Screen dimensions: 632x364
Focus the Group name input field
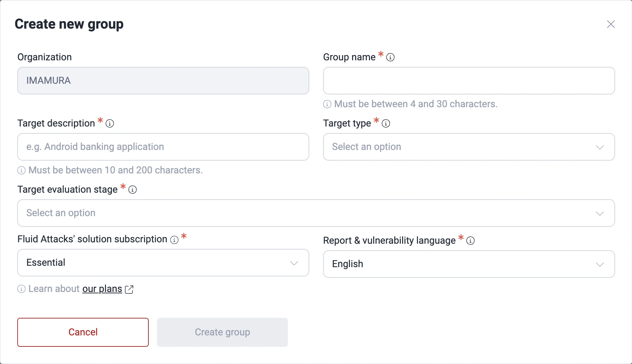[469, 81]
